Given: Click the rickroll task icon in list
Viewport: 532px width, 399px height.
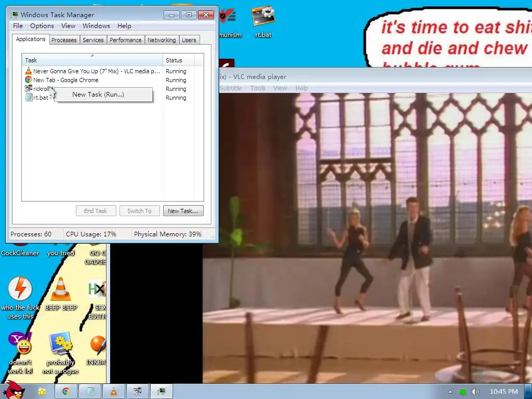Looking at the screenshot, I should (x=29, y=88).
